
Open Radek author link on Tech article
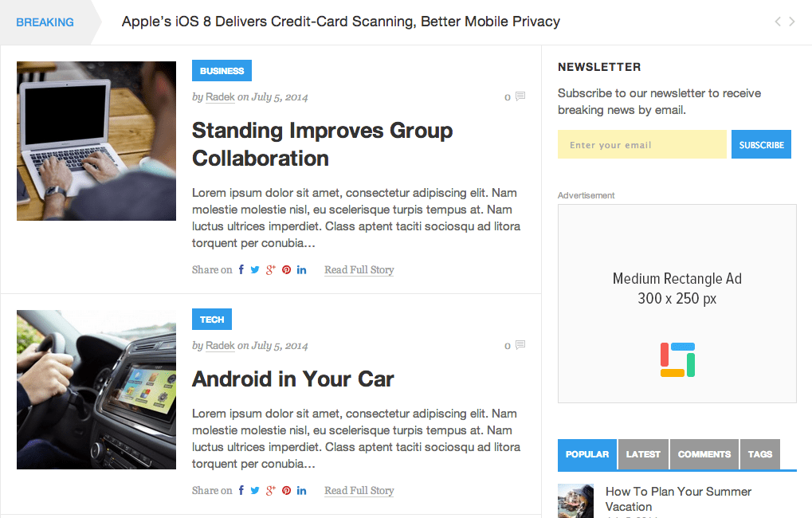pyautogui.click(x=220, y=346)
